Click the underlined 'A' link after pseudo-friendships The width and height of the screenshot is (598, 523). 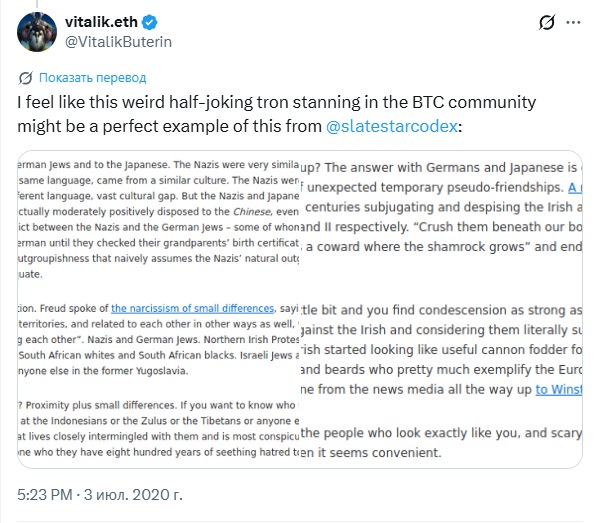(x=575, y=187)
